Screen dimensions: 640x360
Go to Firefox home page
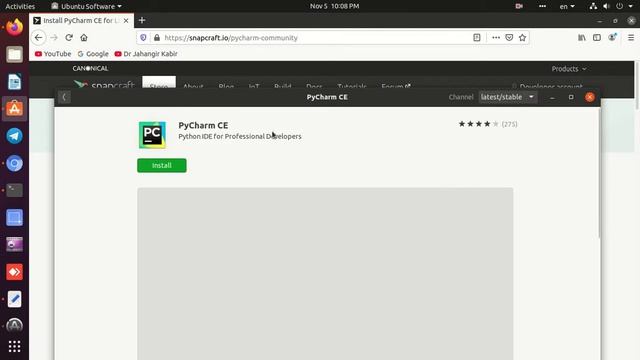[x=84, y=38]
